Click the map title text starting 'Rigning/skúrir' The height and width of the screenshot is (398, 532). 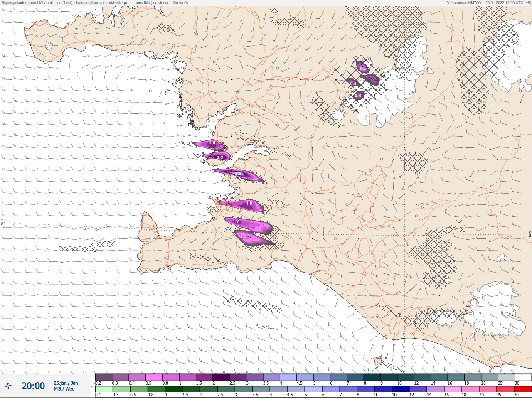click(x=94, y=3)
